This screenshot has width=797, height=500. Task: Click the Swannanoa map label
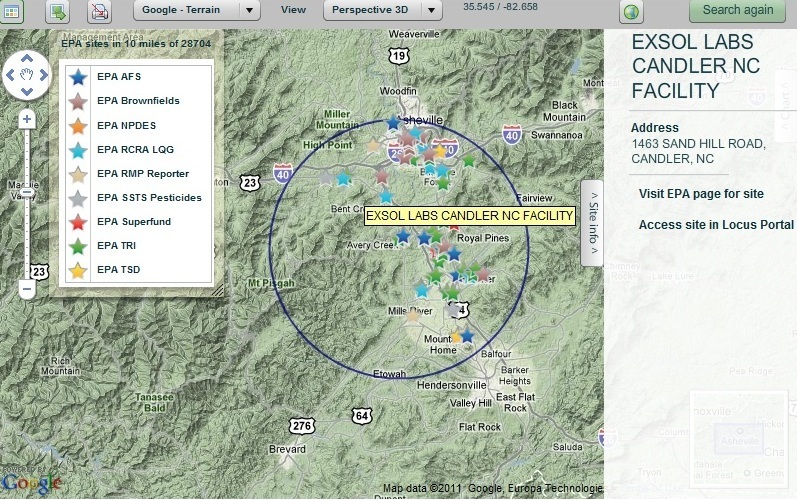coord(557,135)
